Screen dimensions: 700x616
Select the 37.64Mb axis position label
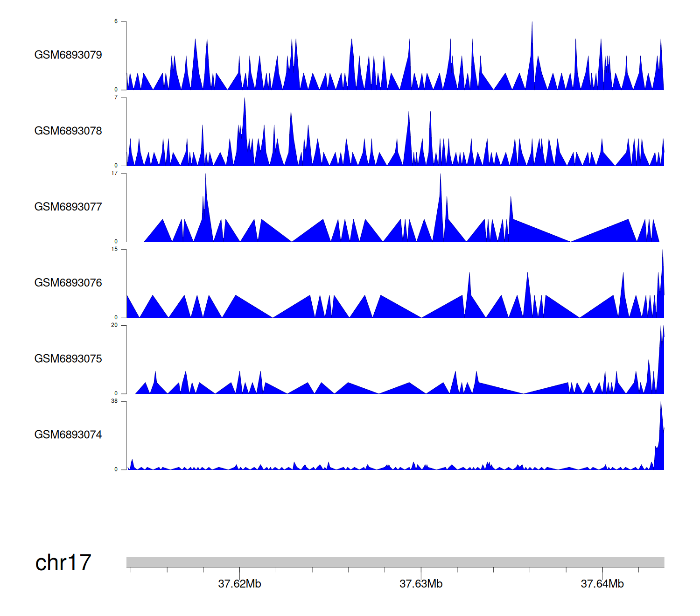pyautogui.click(x=602, y=584)
